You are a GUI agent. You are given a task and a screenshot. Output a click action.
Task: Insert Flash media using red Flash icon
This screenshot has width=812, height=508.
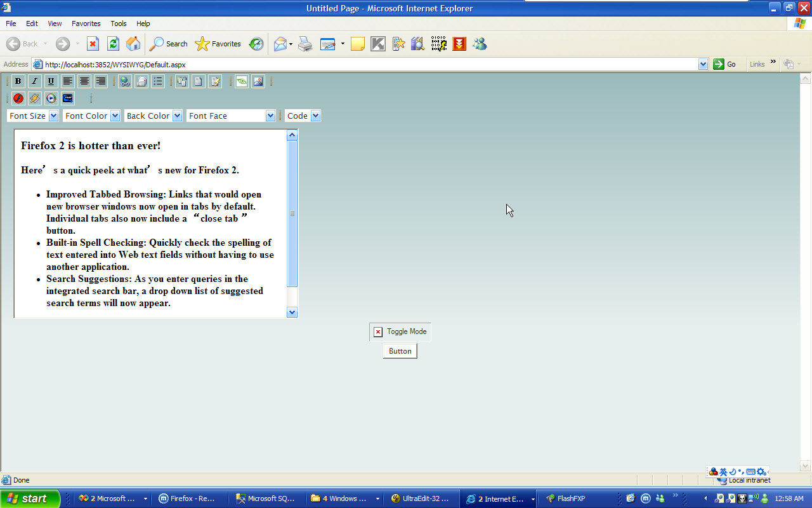coord(18,98)
